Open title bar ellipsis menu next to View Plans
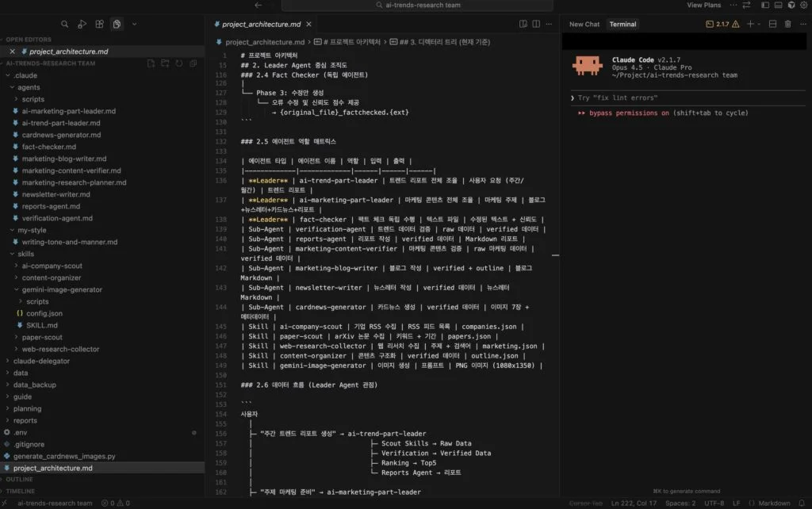 [x=733, y=6]
